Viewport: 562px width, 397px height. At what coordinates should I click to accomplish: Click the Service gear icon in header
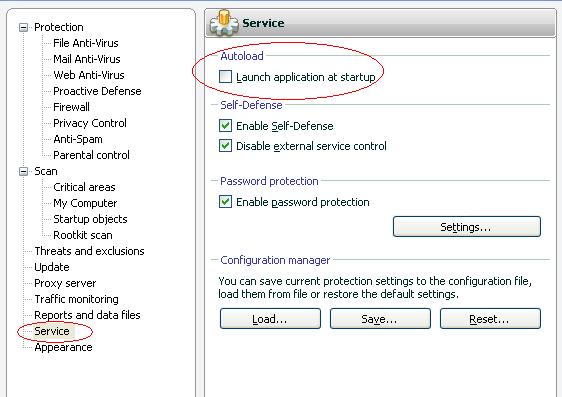pyautogui.click(x=224, y=23)
